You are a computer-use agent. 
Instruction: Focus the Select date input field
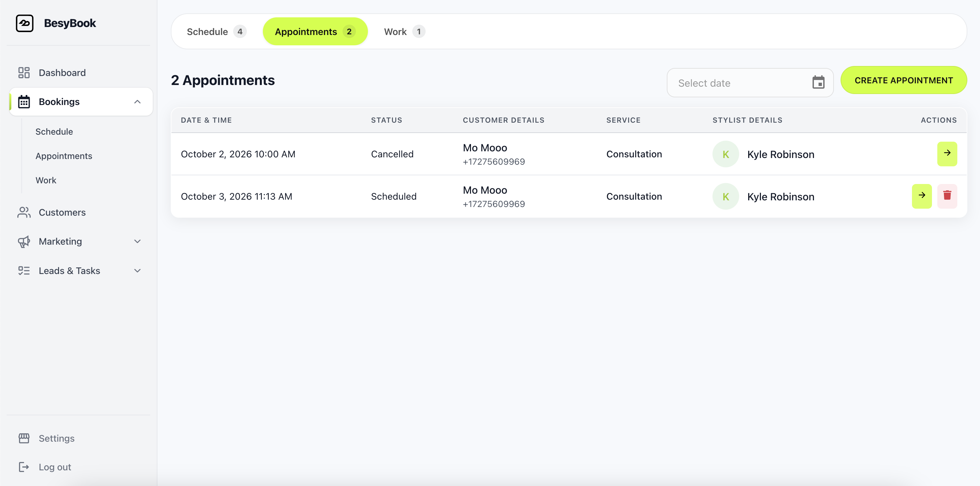750,83
